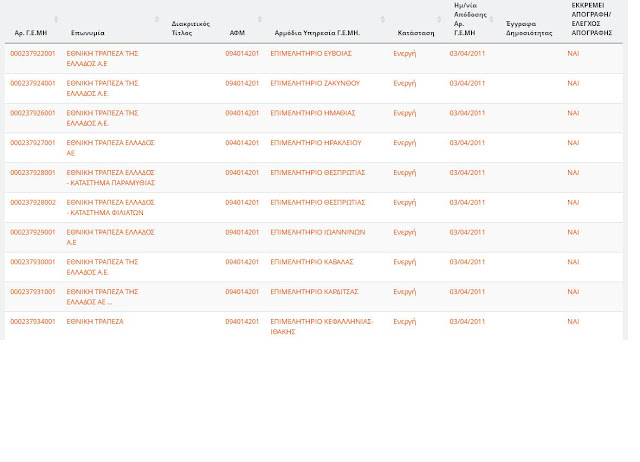Open ΕΘΝΙΚΗ ΤΡΑΠΕΖΑ name in ΚΕΦΑΛΛΗΝΙΑΣ row

coord(95,322)
